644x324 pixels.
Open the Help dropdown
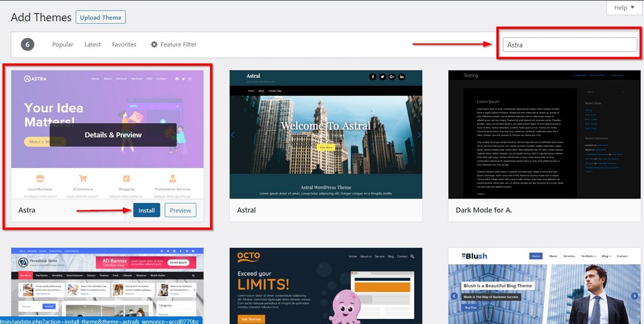[x=624, y=7]
